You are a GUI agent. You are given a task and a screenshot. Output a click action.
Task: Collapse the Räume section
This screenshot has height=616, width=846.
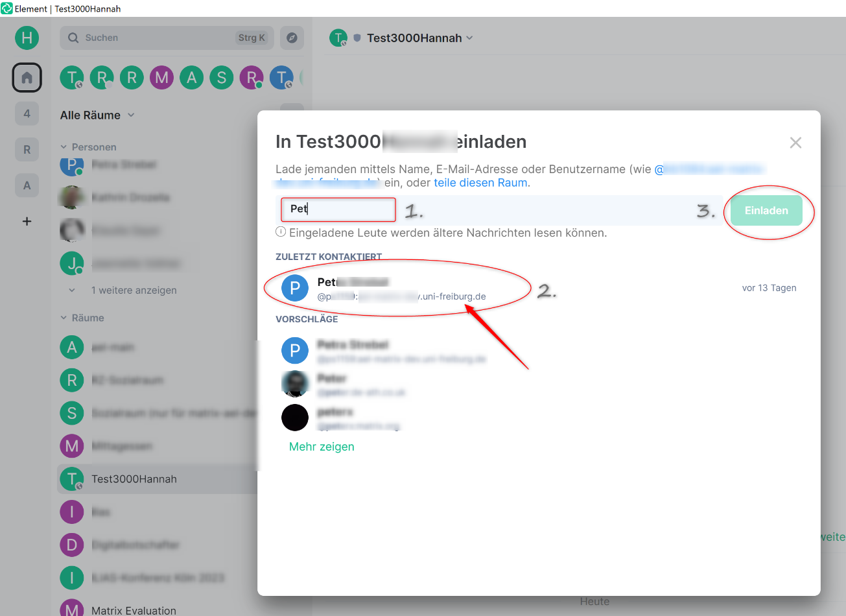coord(82,318)
